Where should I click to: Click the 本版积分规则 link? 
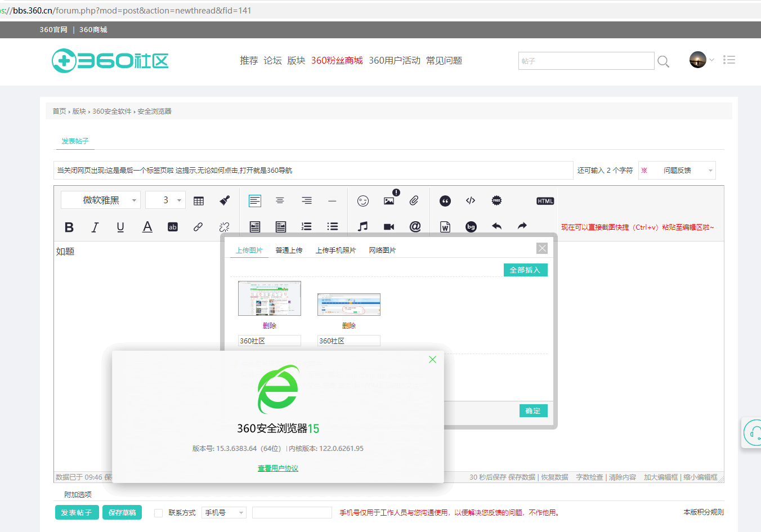tap(704, 512)
